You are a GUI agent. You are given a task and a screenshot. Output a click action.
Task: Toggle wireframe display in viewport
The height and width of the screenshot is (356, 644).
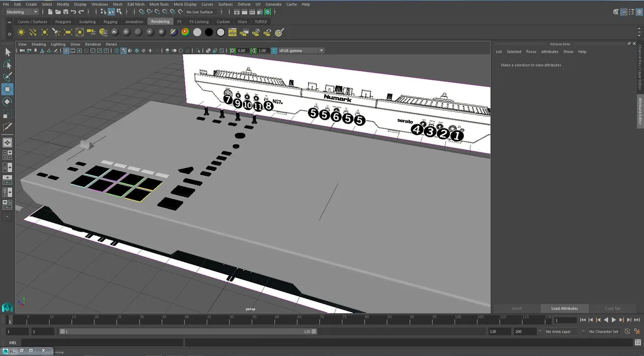click(x=117, y=51)
